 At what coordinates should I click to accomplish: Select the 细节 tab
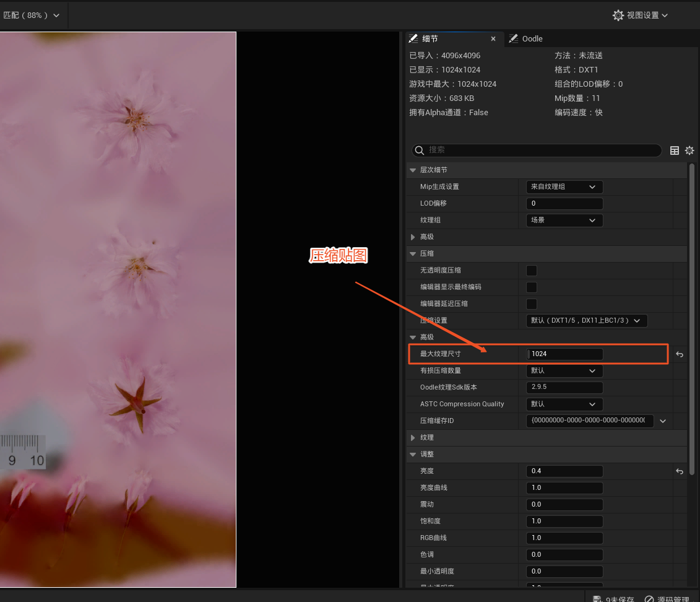tap(430, 38)
